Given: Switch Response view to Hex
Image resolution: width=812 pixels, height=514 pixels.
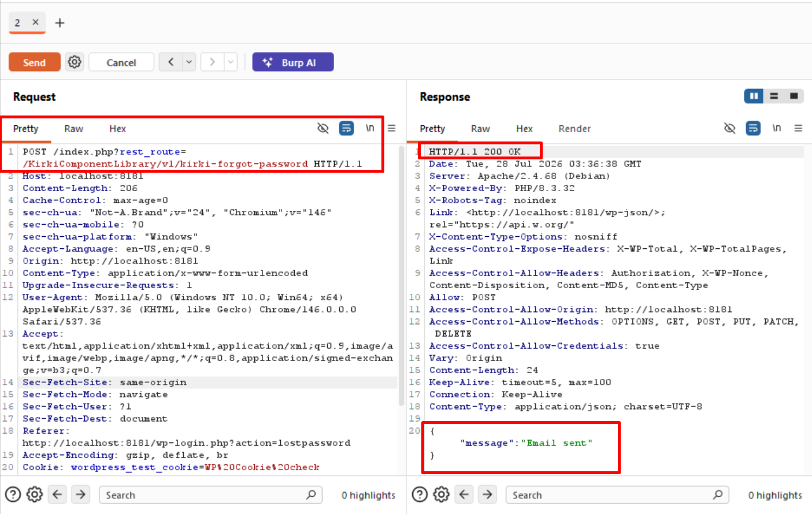Looking at the screenshot, I should pyautogui.click(x=524, y=128).
